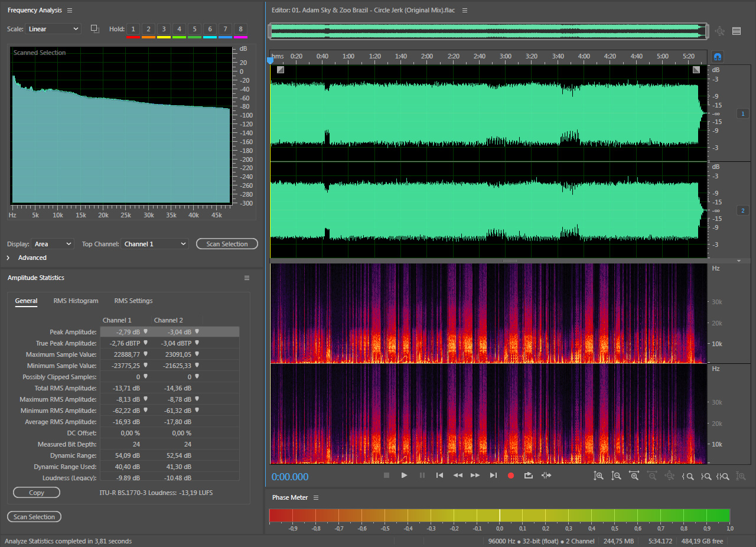Switch to the RMS Settings tab
Viewport: 756px width, 547px height.
[x=133, y=301]
